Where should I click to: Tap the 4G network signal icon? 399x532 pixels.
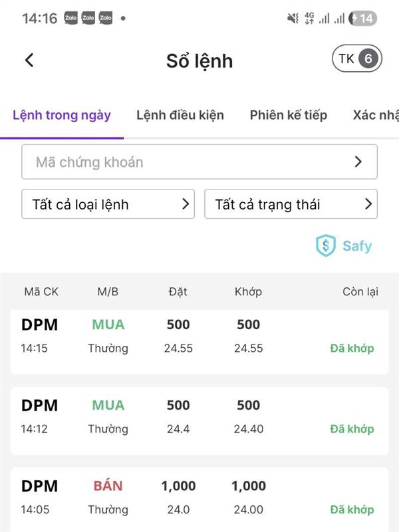click(x=309, y=19)
